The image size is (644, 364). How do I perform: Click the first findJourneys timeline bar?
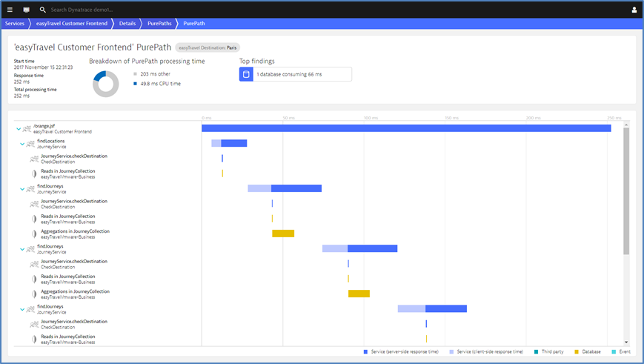285,188
